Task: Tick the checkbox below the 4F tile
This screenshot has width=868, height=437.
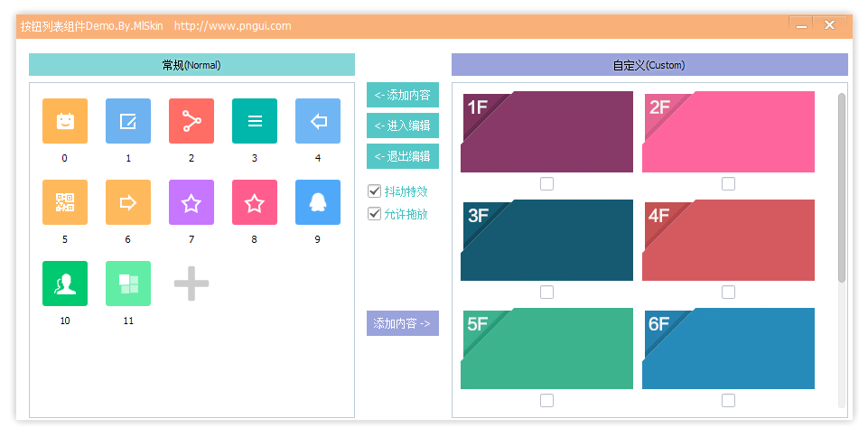Action: 728,293
